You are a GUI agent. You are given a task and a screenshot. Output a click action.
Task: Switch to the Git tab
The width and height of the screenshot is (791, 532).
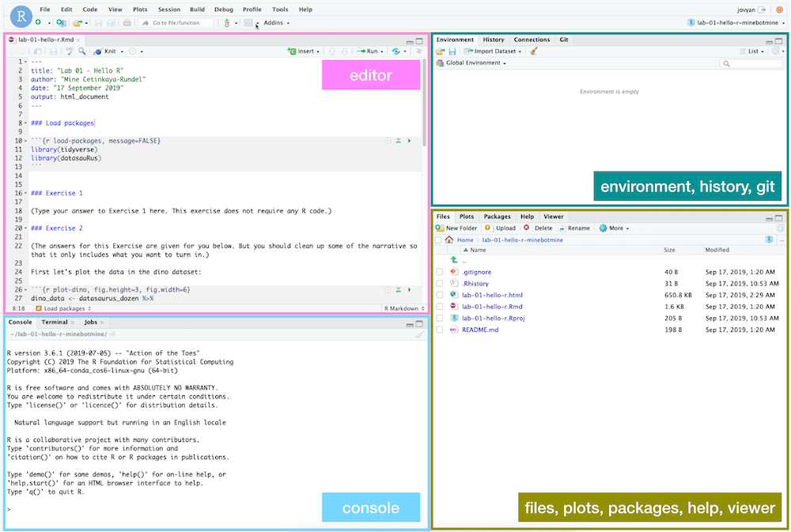click(x=563, y=40)
